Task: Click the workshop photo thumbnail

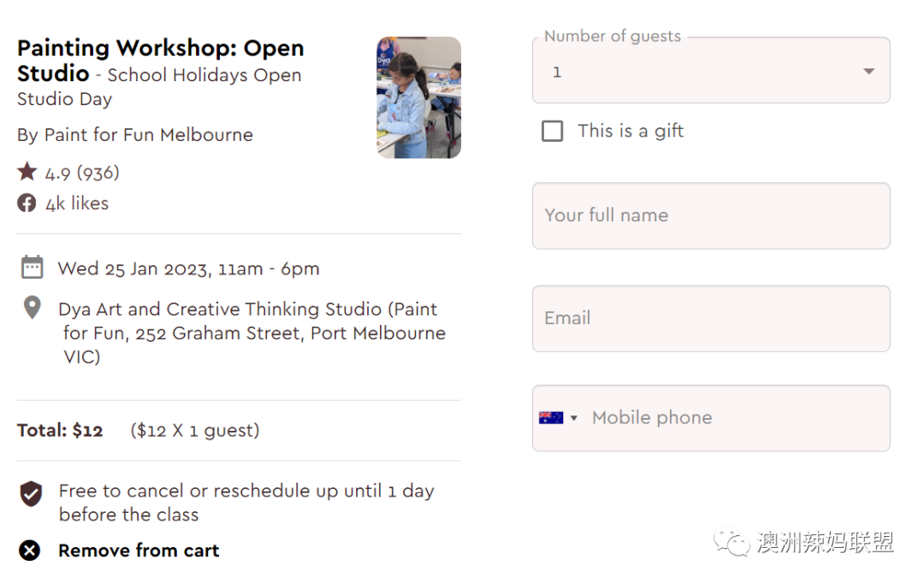Action: [419, 97]
